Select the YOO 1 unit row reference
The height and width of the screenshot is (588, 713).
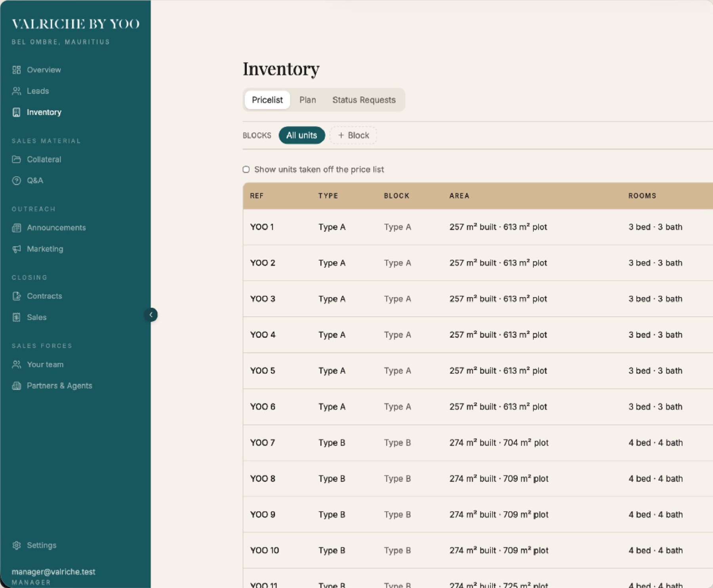click(262, 227)
